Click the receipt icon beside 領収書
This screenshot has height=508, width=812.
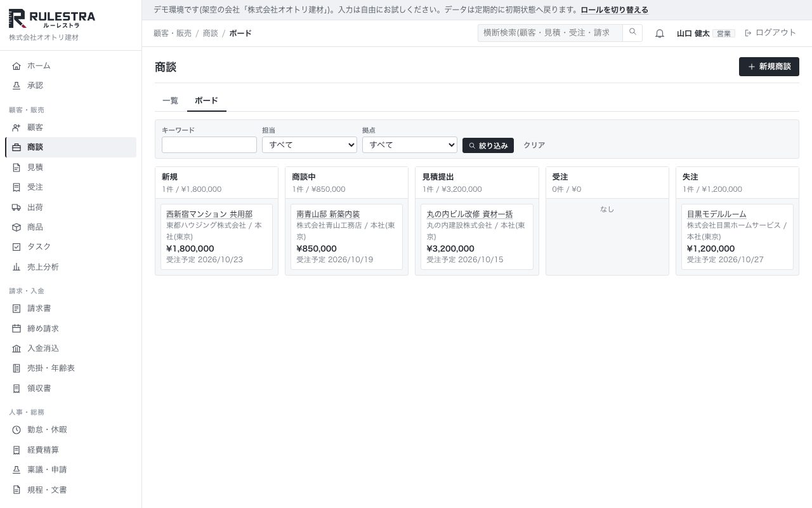[x=16, y=389]
